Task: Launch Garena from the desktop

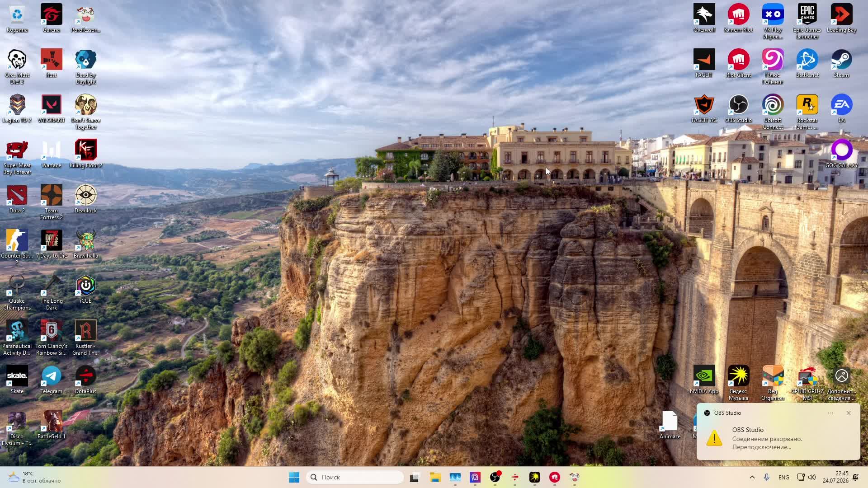Action: 51,19
